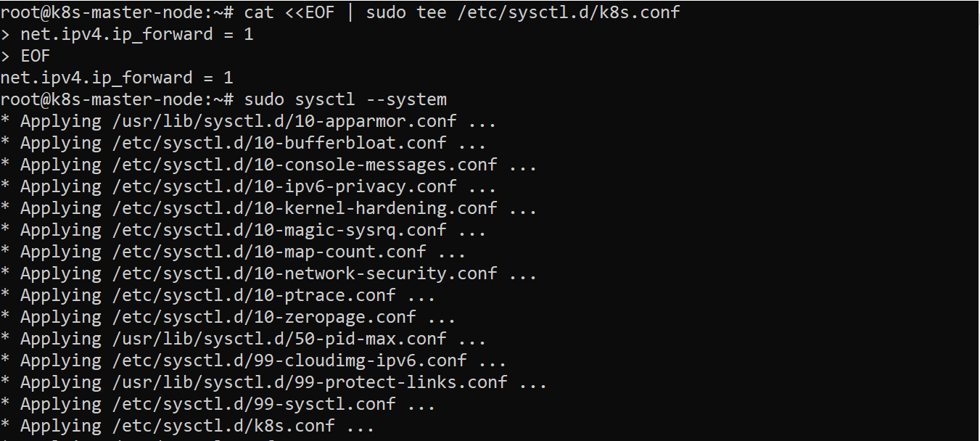Click the 10-ptrace.conf line

(228, 295)
